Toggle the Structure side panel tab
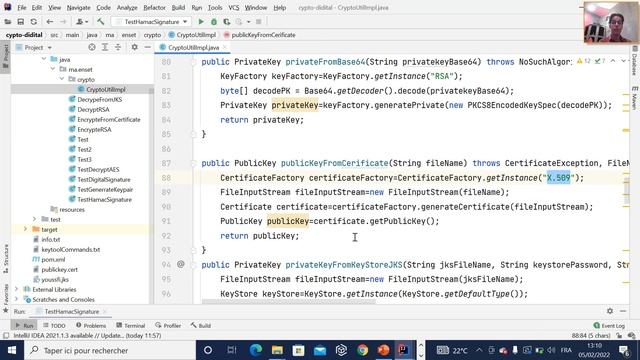The width and height of the screenshot is (640, 360). pos(6,258)
